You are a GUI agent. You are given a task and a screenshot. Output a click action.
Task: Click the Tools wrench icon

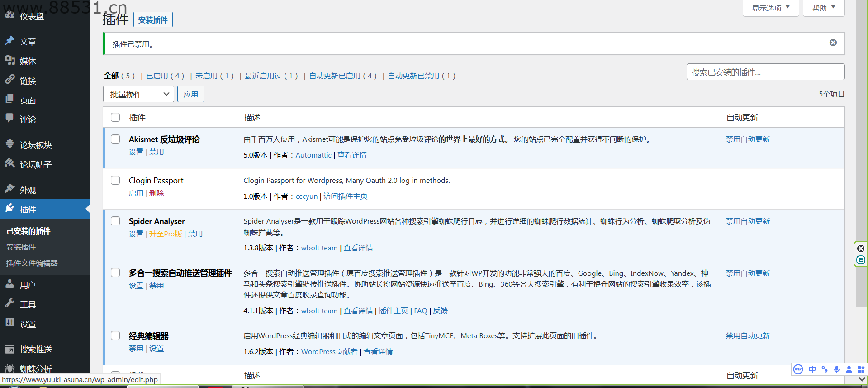(x=9, y=303)
